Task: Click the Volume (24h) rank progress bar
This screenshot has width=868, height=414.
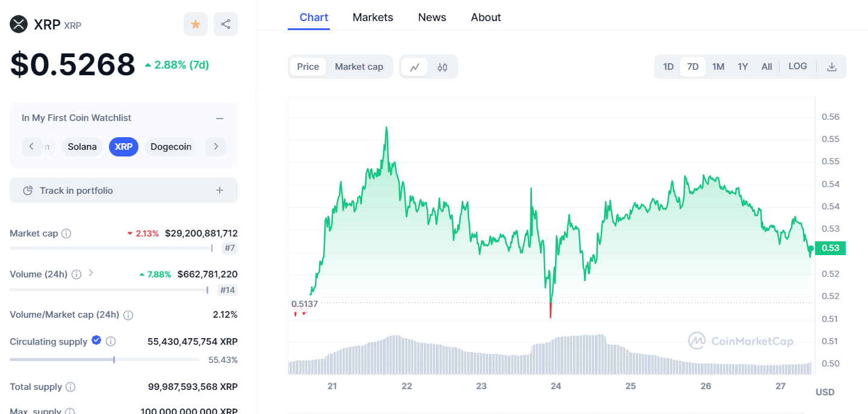Action: pos(109,290)
